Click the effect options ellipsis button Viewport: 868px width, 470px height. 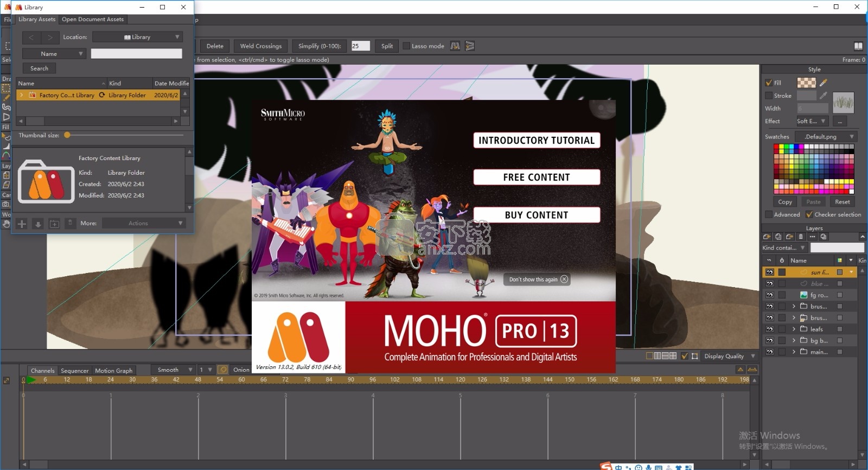pos(840,121)
